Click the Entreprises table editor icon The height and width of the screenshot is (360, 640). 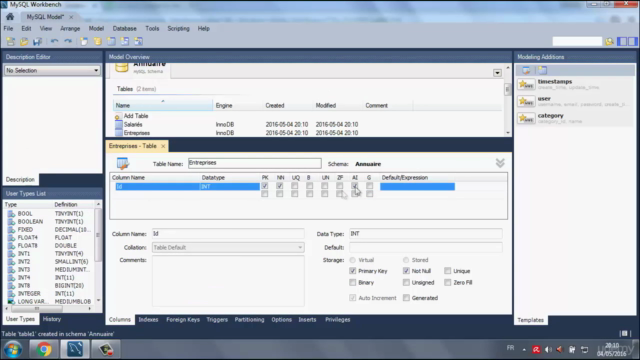(x=123, y=163)
